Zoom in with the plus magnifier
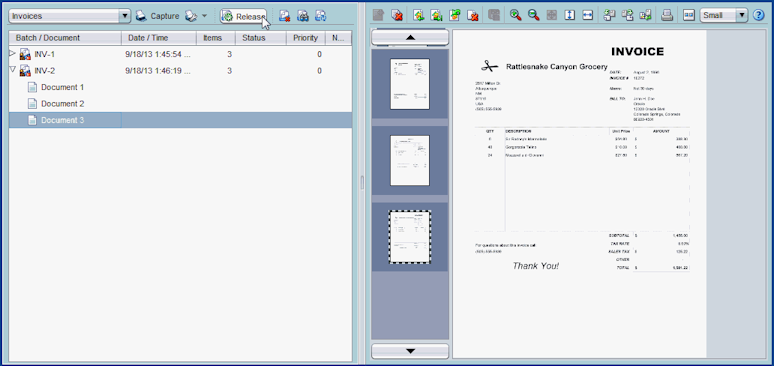This screenshot has height=366, width=774. pos(516,15)
